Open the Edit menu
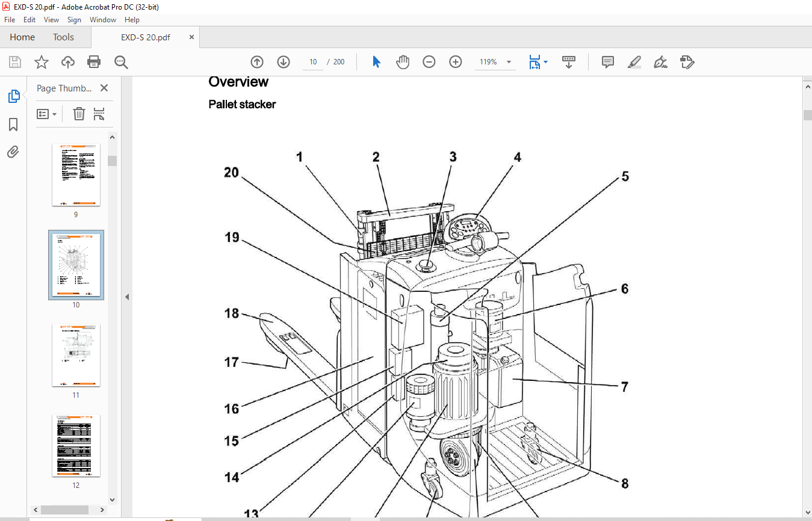This screenshot has height=521, width=812. point(29,20)
